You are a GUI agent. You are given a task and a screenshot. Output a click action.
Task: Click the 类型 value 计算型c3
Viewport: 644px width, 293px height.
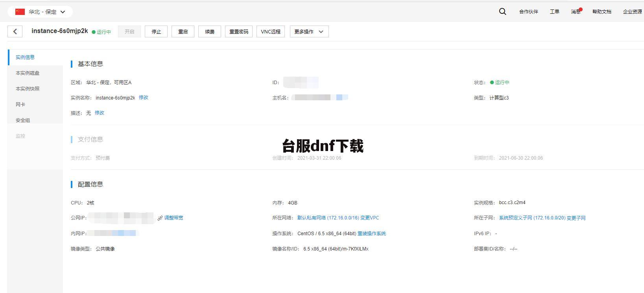[x=499, y=98]
